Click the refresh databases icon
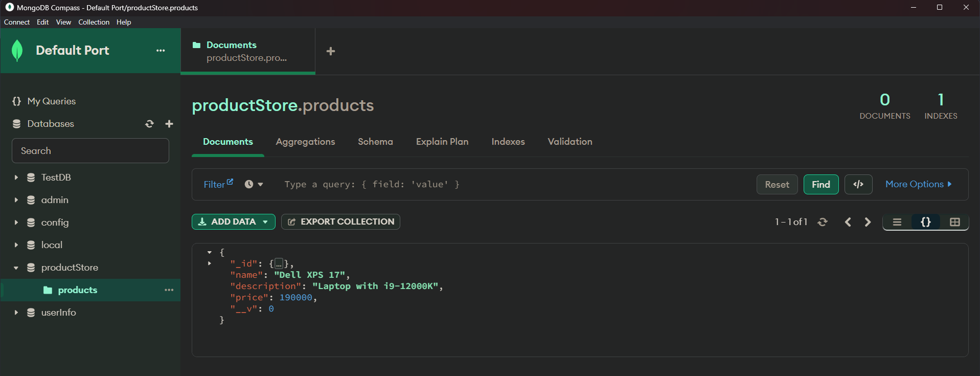The height and width of the screenshot is (376, 980). (149, 124)
